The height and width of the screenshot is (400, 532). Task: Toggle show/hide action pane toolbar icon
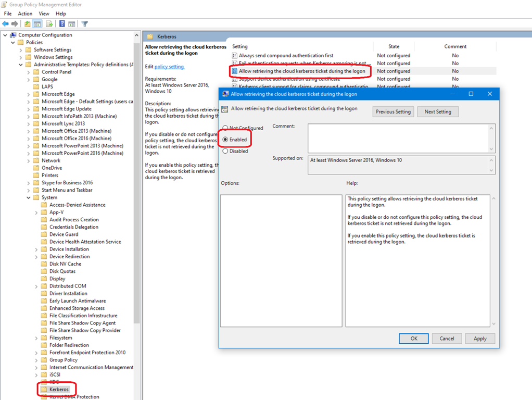pos(72,24)
